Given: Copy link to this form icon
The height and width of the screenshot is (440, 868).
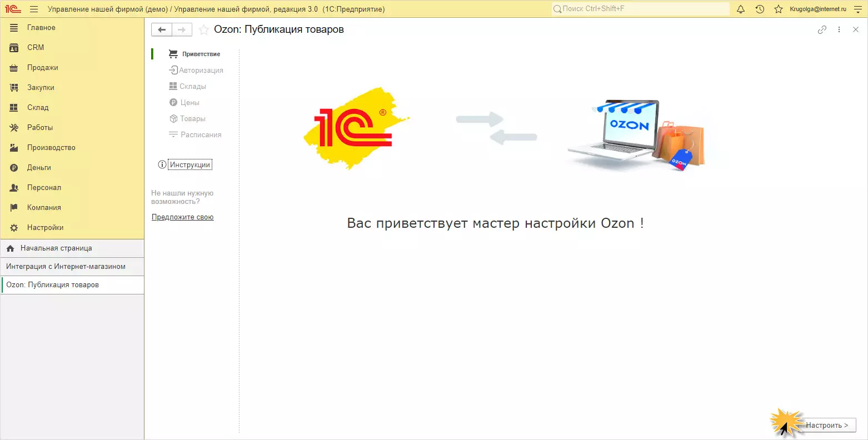Looking at the screenshot, I should pos(822,29).
